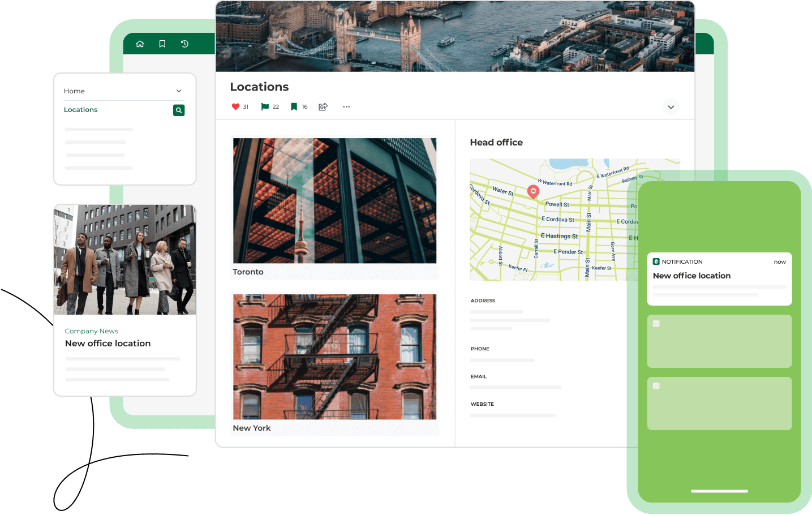The height and width of the screenshot is (515, 812).
Task: Select Home in the navigation menu
Action: 74,91
